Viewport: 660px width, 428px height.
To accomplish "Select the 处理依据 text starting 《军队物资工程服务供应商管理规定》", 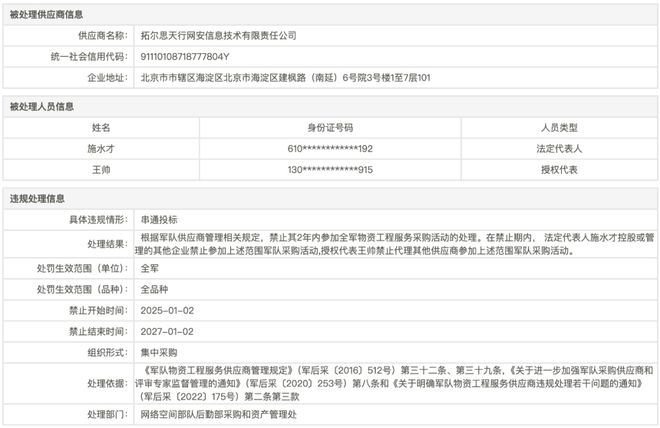I will click(394, 383).
